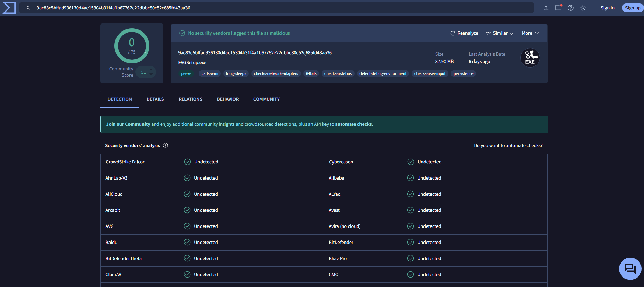Image resolution: width=644 pixels, height=287 pixels.
Task: Click the Alibaba undetected check icon
Action: [x=411, y=178]
